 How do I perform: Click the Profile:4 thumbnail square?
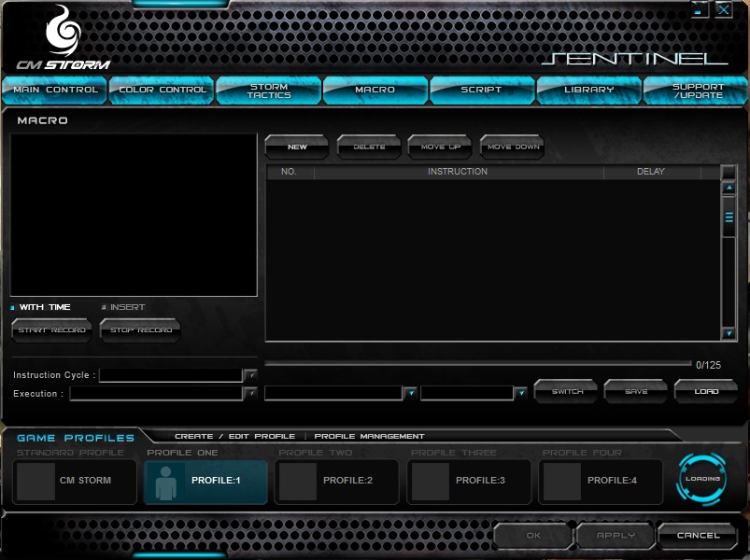[x=561, y=482]
